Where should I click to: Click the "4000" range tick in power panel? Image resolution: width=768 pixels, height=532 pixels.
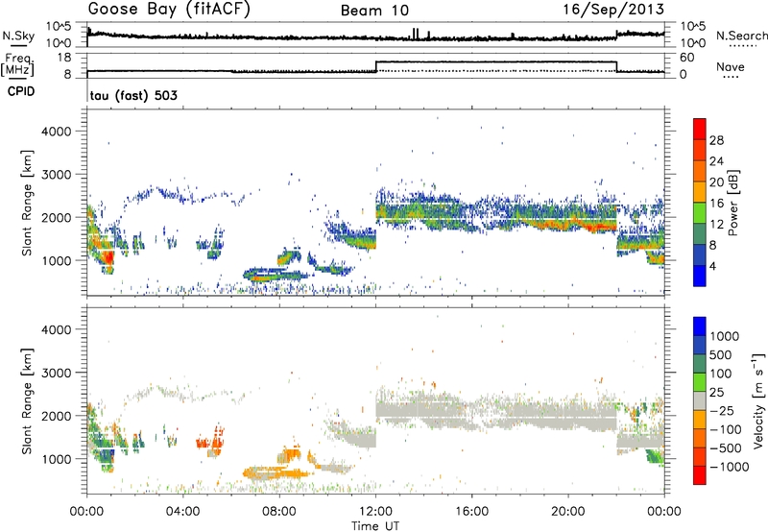click(56, 132)
